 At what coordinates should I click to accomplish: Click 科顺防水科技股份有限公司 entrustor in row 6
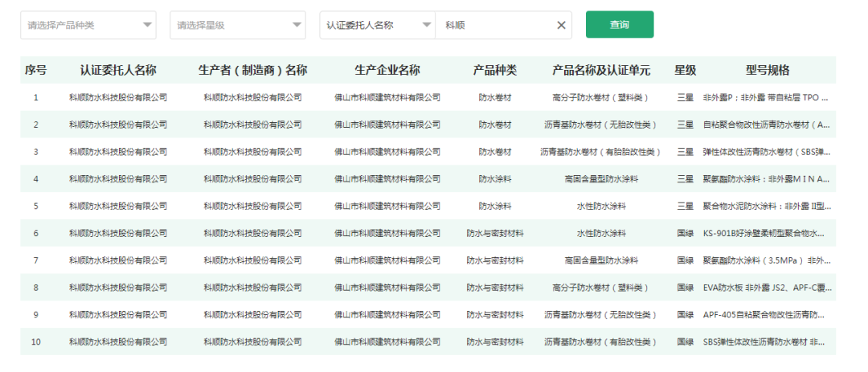[118, 233]
